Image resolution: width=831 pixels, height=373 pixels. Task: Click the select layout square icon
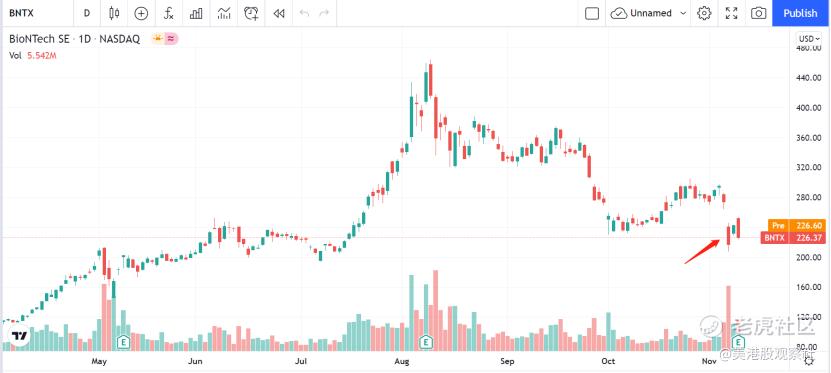click(591, 13)
